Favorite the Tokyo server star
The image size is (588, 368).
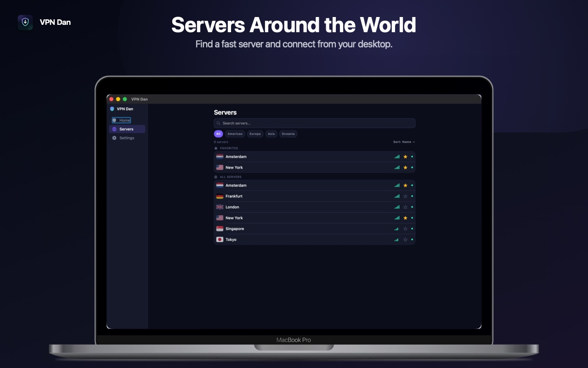pyautogui.click(x=405, y=240)
